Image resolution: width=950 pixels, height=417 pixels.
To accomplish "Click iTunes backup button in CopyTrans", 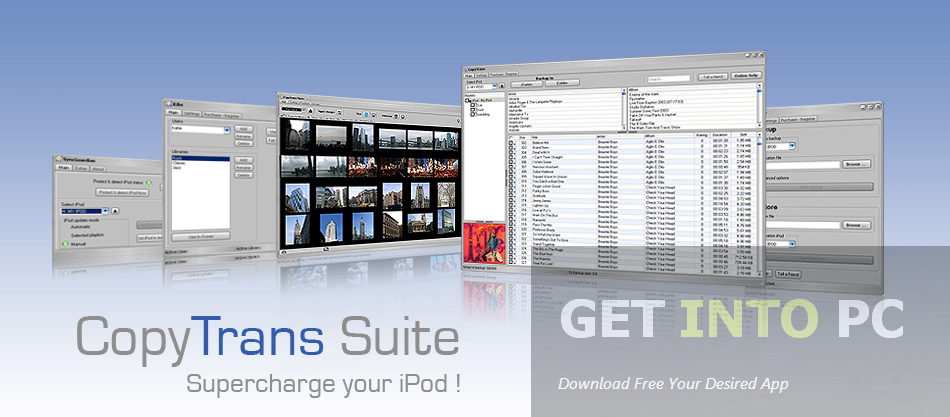I will click(x=526, y=84).
